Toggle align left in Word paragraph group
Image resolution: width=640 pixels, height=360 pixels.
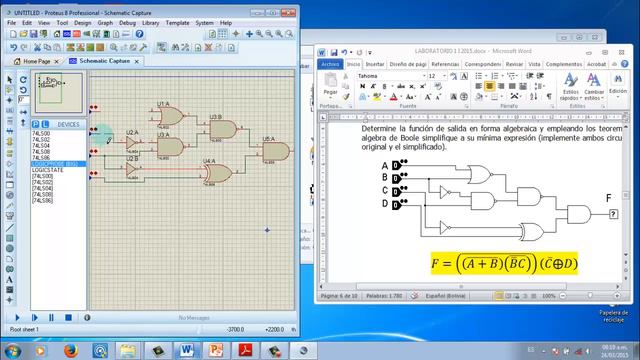click(478, 86)
